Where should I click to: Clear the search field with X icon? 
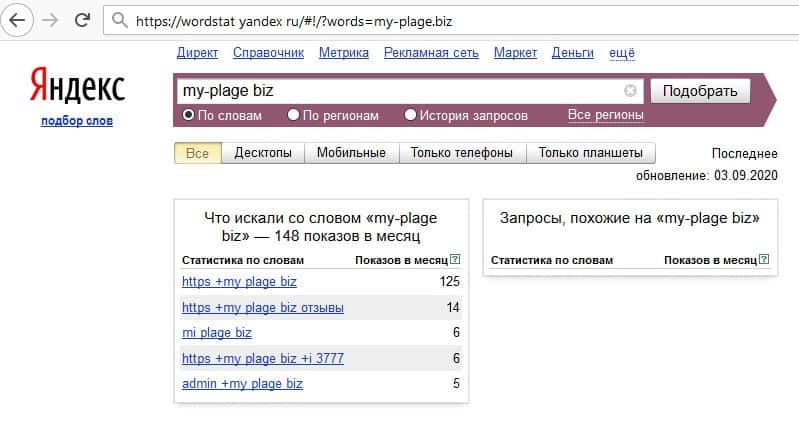coord(630,91)
